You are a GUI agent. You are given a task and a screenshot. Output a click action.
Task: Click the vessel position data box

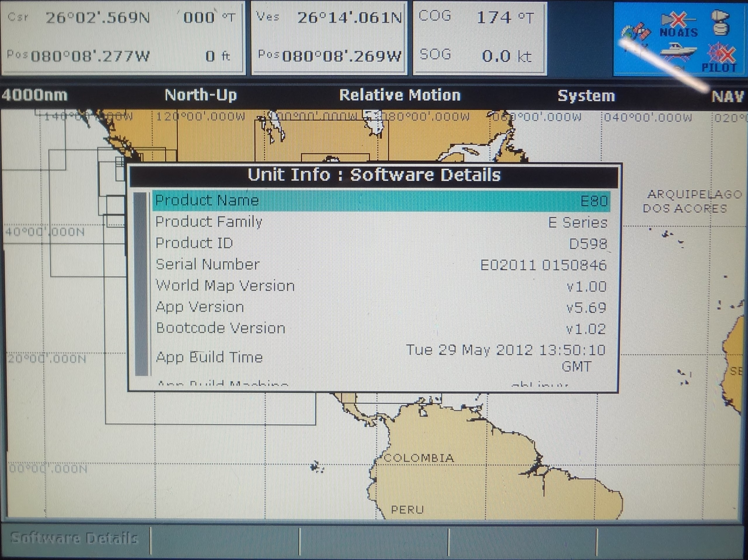pyautogui.click(x=329, y=38)
